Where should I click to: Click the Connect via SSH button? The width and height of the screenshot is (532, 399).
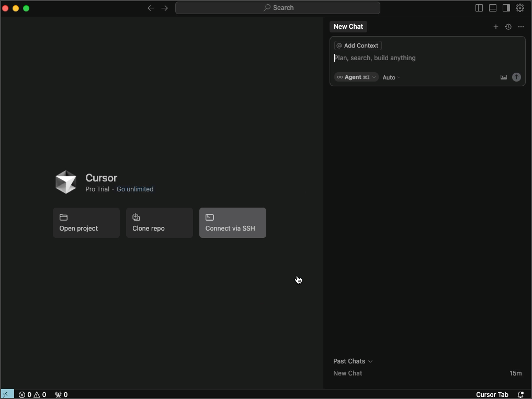point(233,223)
